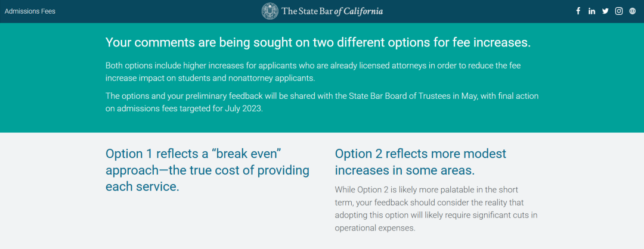Click the words 'each service.' under Option 1
Image resolution: width=644 pixels, height=249 pixels.
tap(142, 186)
